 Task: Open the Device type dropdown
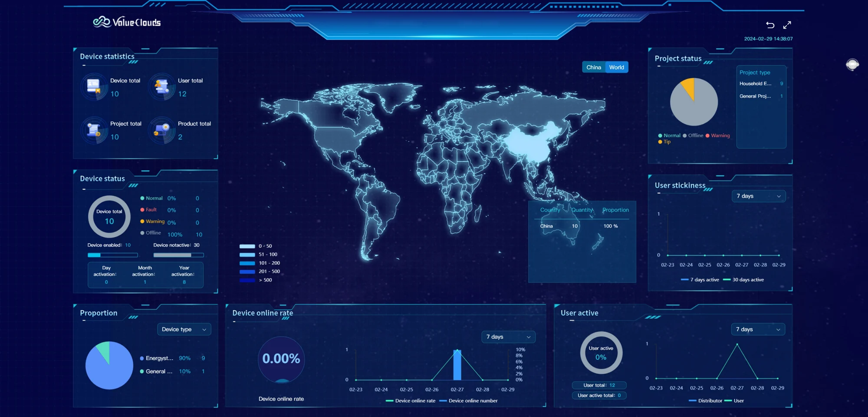184,329
